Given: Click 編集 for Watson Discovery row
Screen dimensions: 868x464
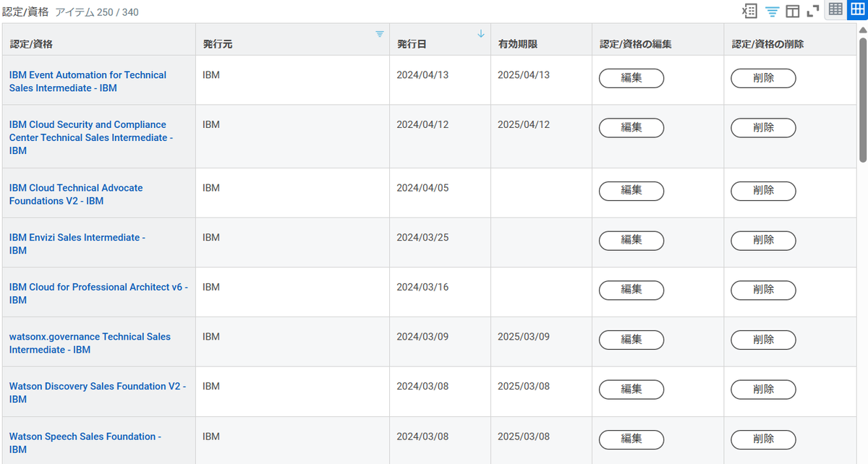Looking at the screenshot, I should (x=631, y=390).
